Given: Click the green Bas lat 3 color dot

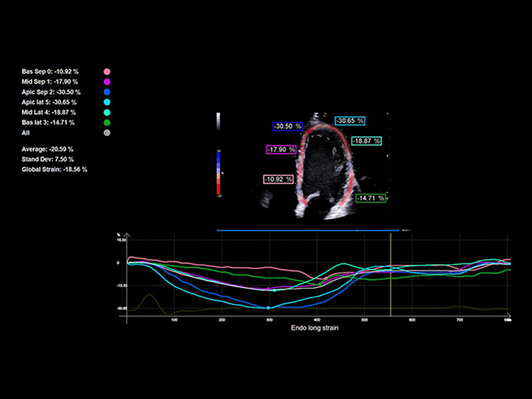Looking at the screenshot, I should click(107, 122).
